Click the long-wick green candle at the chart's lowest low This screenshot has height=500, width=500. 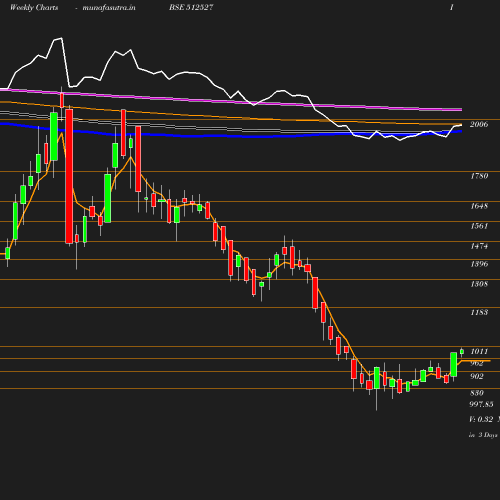[377, 378]
